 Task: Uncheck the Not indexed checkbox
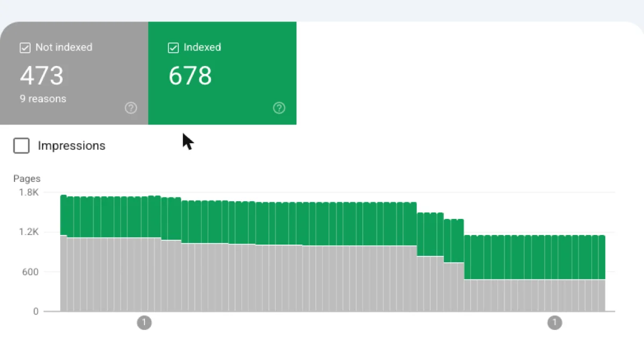pyautogui.click(x=25, y=48)
